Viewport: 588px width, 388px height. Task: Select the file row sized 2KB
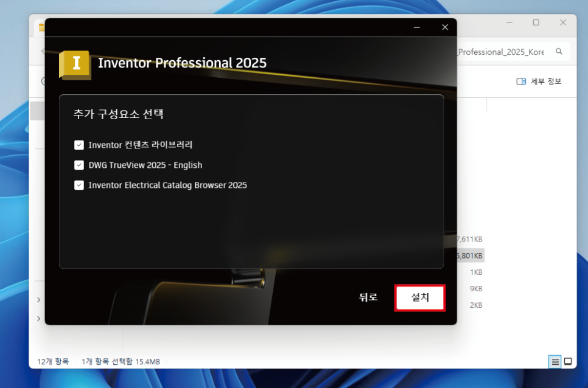pyautogui.click(x=475, y=305)
